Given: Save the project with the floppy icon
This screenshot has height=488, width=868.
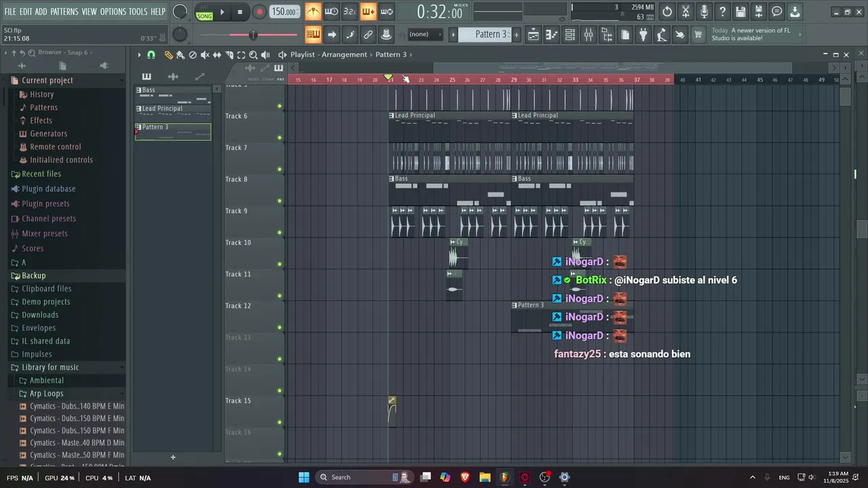Looking at the screenshot, I should [x=741, y=12].
